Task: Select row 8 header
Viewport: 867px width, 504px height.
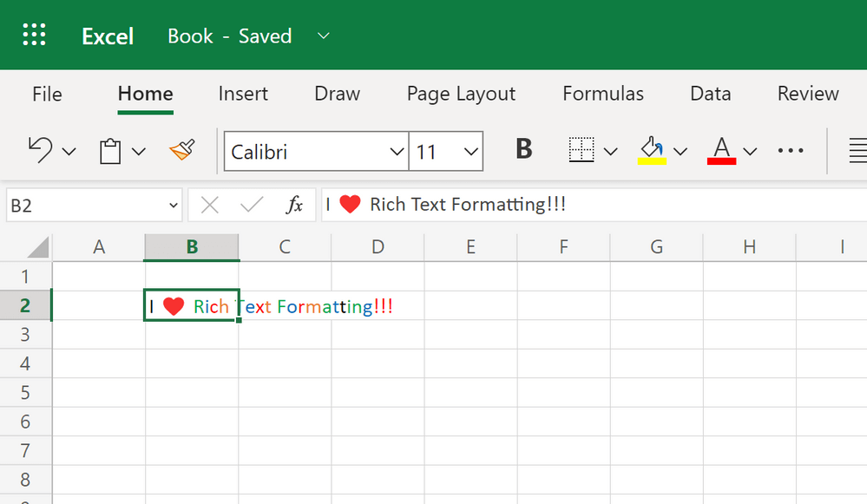Action: pos(25,480)
